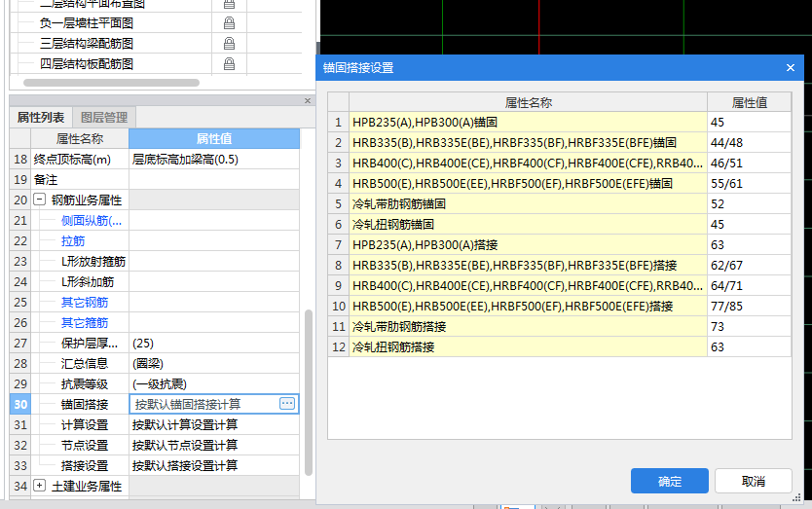The width and height of the screenshot is (812, 509).
Task: Click the lock icon for 三层结构梁配筋图
Action: click(229, 43)
